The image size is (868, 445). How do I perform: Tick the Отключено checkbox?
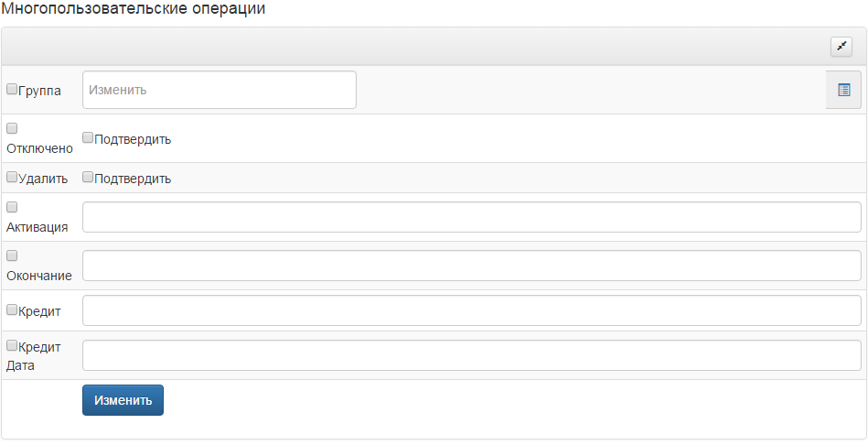(12, 128)
